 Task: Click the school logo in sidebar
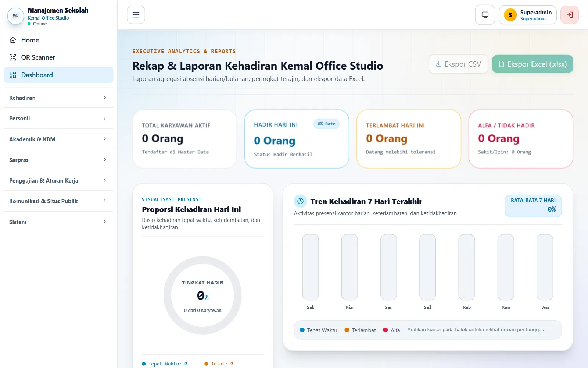[16, 16]
